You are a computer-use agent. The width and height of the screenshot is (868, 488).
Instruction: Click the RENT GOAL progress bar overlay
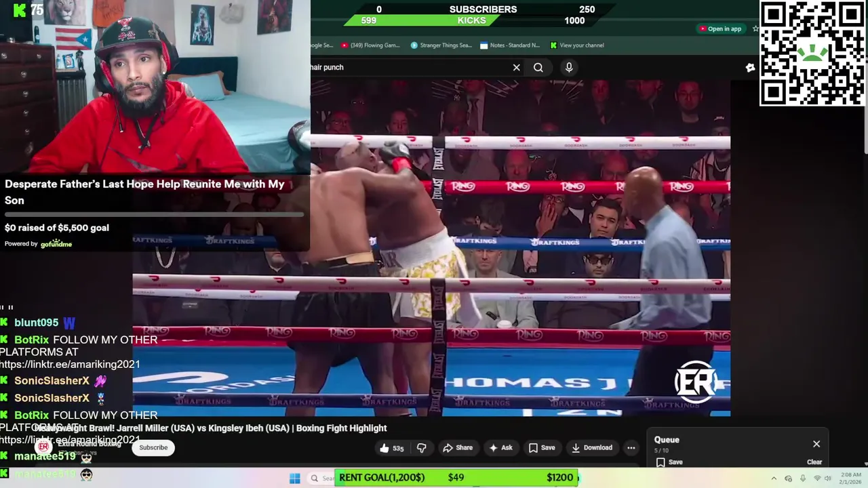pyautogui.click(x=456, y=478)
